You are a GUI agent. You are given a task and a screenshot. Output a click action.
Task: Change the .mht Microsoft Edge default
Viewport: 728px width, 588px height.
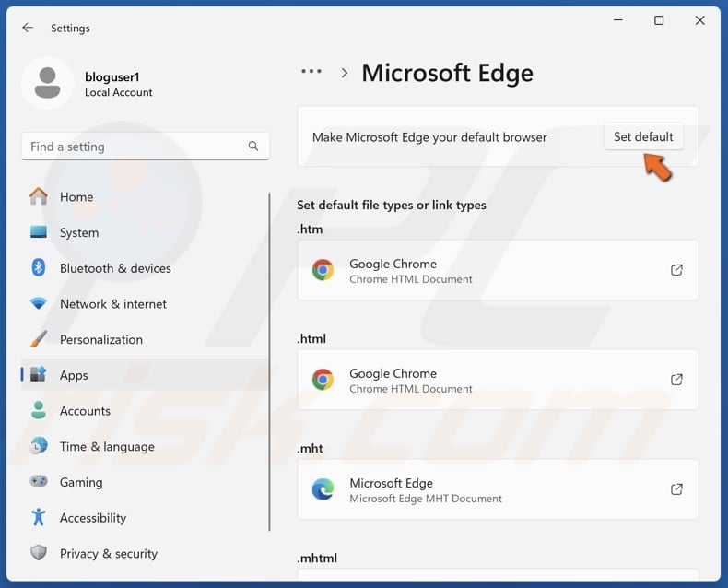(498, 489)
